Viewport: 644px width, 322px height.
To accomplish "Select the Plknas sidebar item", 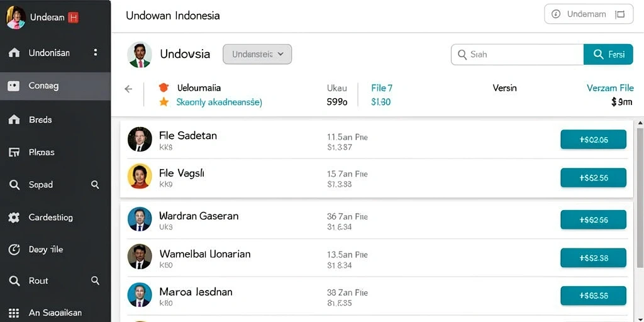I will pos(55,152).
